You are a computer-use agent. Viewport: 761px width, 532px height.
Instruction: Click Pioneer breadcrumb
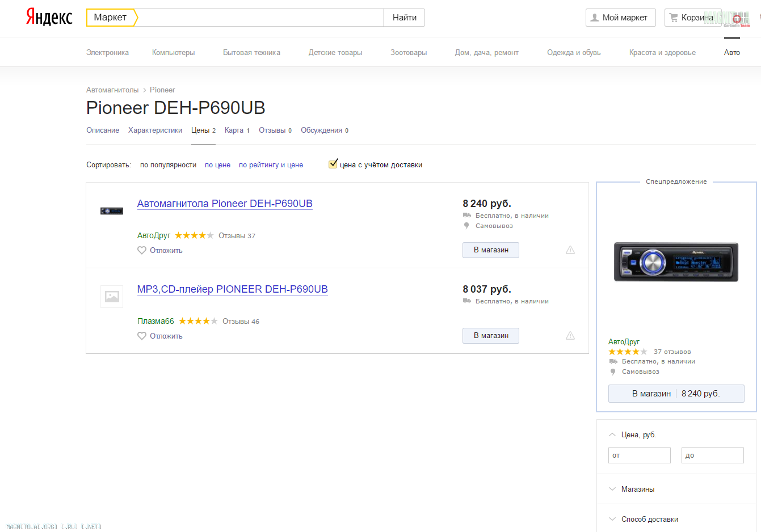(162, 90)
